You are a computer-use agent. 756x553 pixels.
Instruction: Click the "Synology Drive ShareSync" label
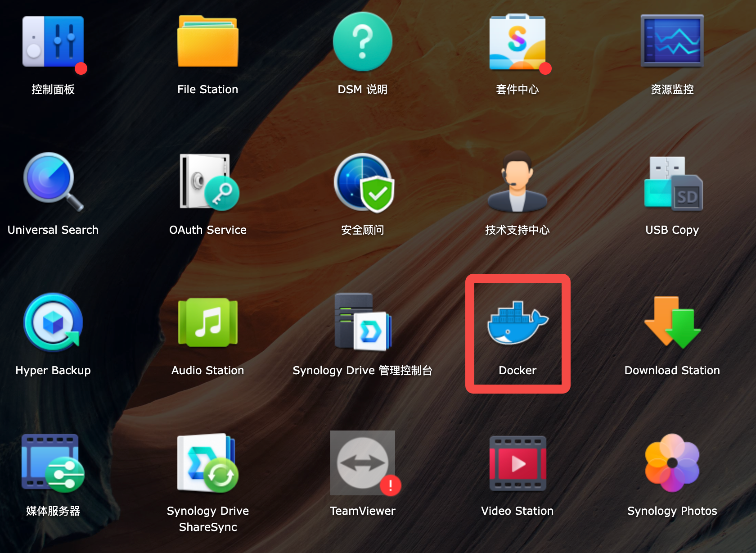(208, 519)
